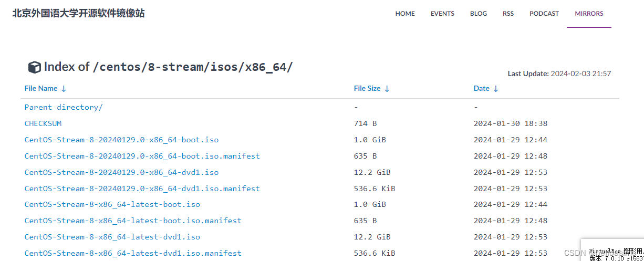The height and width of the screenshot is (261, 644).
Task: Click 12.2 GiB size of latest-dvd1.iso
Action: pos(372,237)
